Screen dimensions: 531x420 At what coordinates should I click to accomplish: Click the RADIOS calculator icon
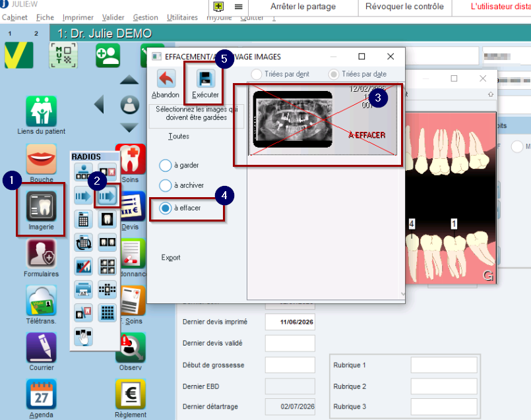83,220
